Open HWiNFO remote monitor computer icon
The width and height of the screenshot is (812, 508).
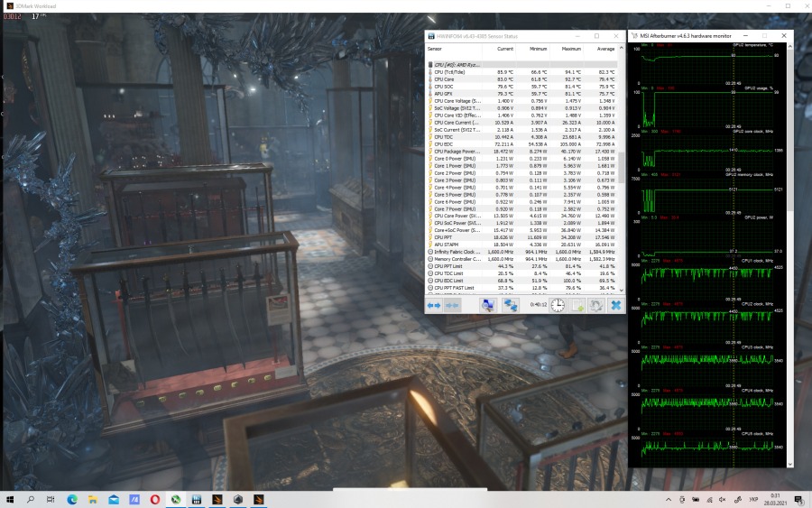[488, 306]
